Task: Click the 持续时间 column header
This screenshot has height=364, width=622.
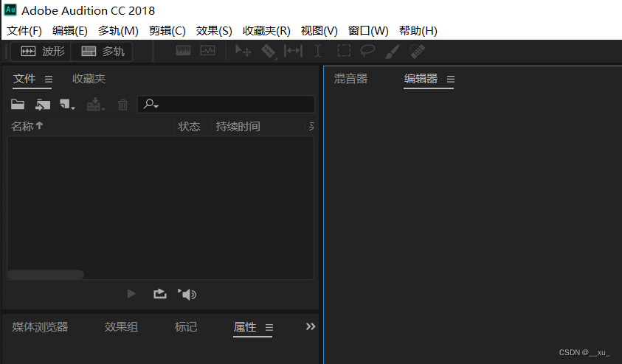Action: 238,126
